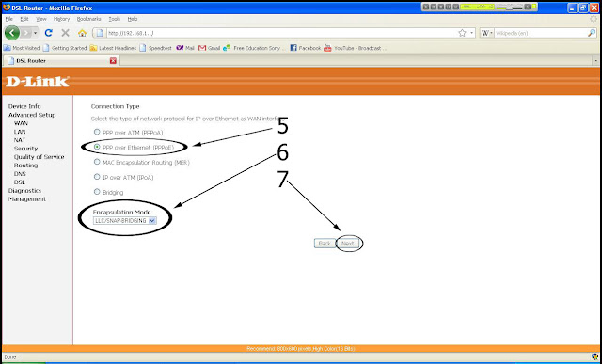Viewport: 602px width, 364px height.
Task: Open Quality of Service in the sidebar
Action: click(40, 157)
